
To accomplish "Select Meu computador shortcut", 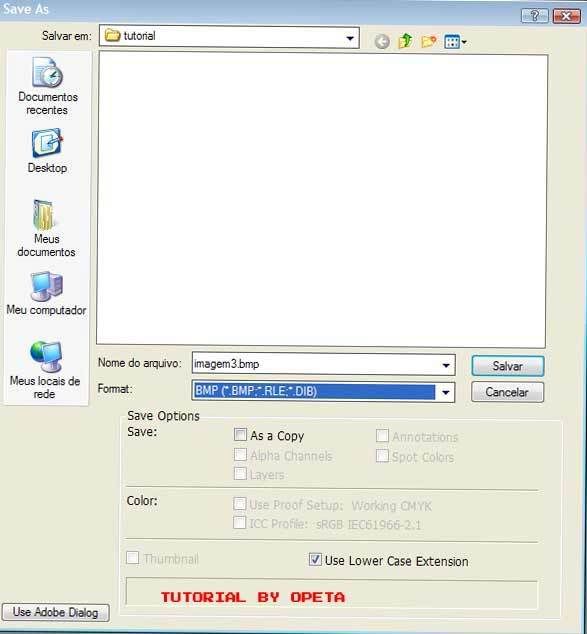I will point(46,294).
